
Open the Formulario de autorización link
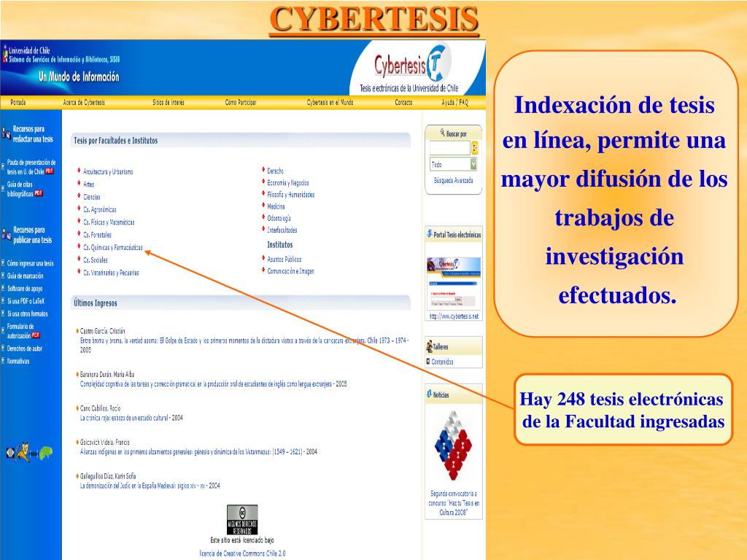pyautogui.click(x=20, y=331)
